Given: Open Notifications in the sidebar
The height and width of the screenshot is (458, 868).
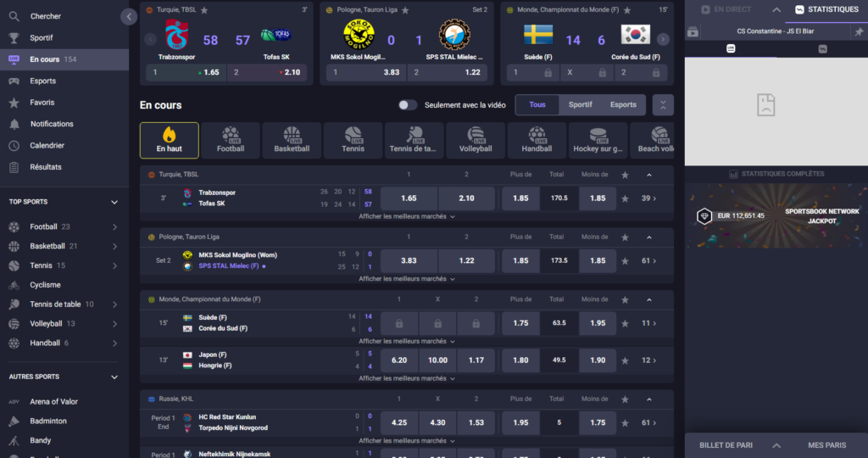Looking at the screenshot, I should (x=52, y=124).
